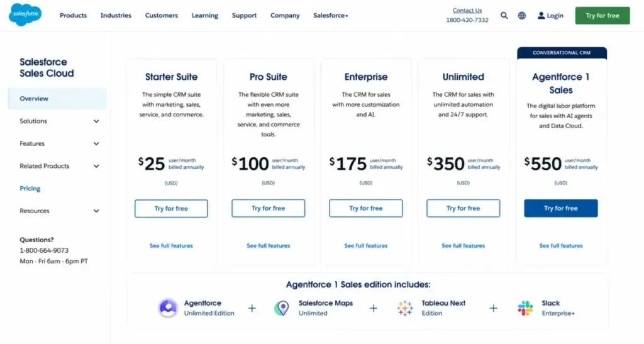Click the Tableau Next icon
The width and height of the screenshot is (644, 344).
coord(405,308)
